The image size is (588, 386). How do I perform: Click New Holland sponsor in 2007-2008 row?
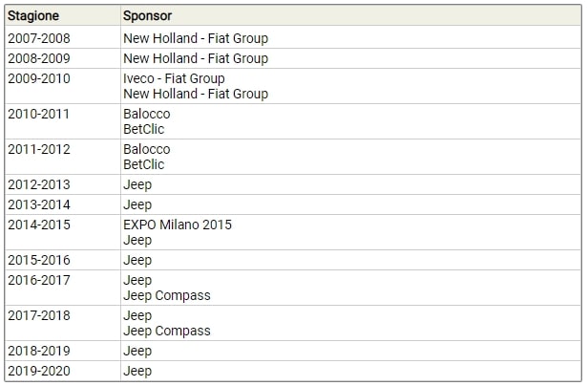point(196,38)
